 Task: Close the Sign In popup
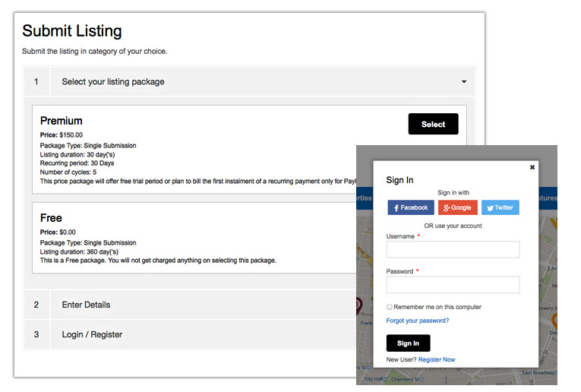point(532,167)
